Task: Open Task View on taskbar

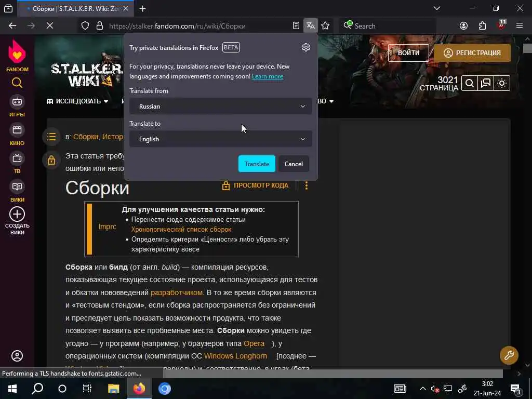Action: tap(87, 389)
